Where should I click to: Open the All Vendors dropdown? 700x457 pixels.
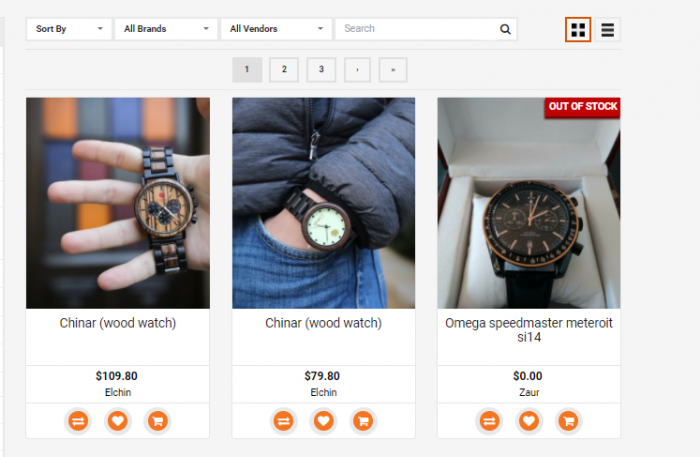click(277, 29)
